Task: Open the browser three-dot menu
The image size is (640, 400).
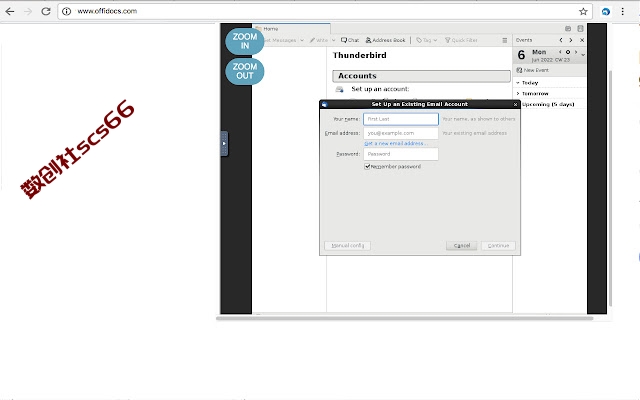Action: tap(622, 11)
